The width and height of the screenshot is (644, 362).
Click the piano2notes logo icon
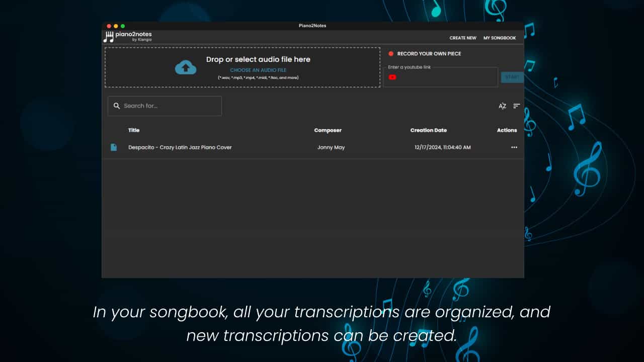pos(108,36)
